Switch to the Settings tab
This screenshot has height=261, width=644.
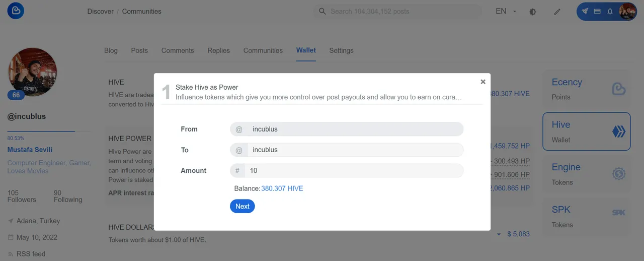pyautogui.click(x=341, y=50)
